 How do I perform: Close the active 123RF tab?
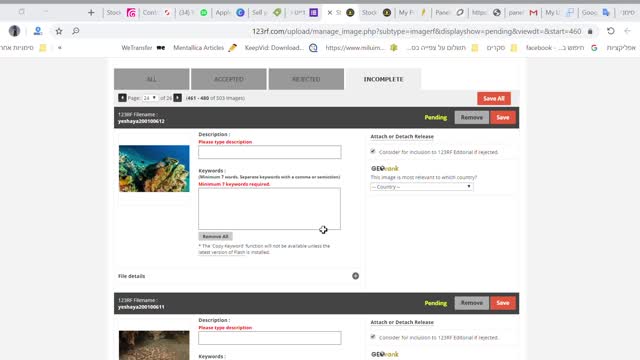330,13
